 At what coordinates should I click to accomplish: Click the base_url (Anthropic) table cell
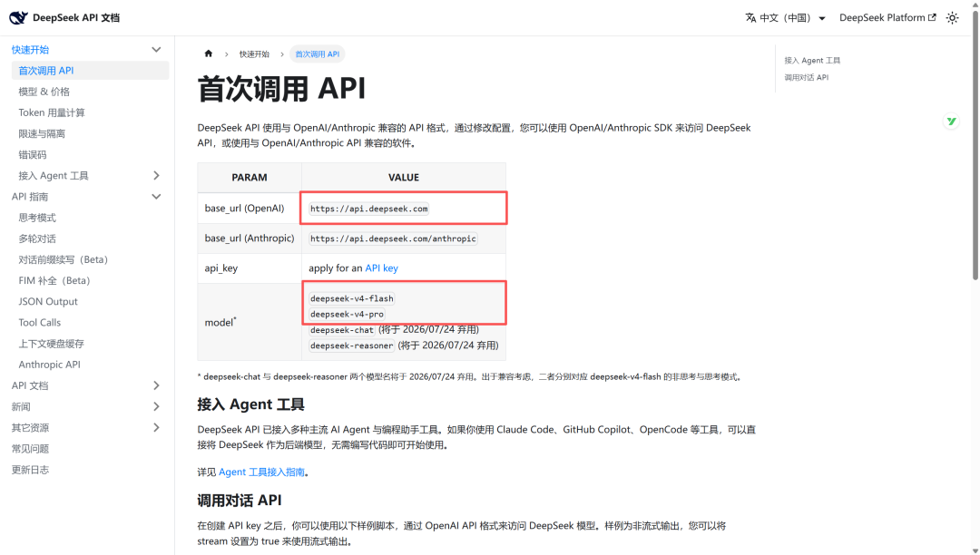(250, 238)
